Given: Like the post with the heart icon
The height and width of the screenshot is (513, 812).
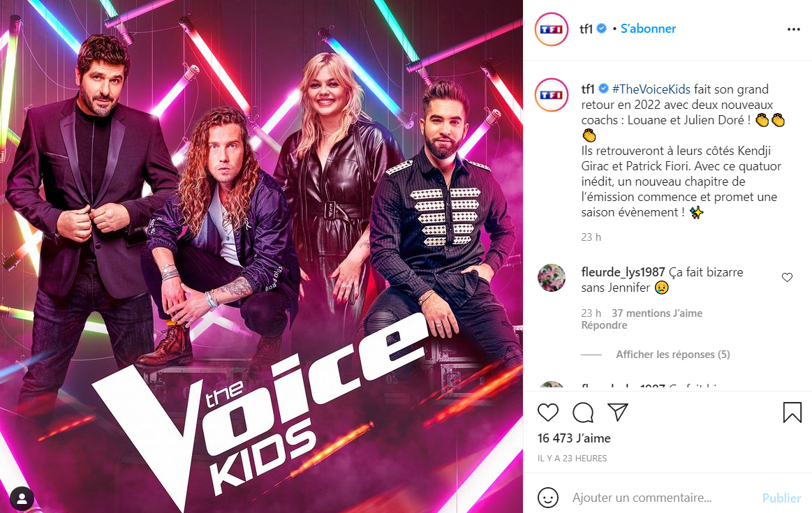Looking at the screenshot, I should pyautogui.click(x=548, y=412).
